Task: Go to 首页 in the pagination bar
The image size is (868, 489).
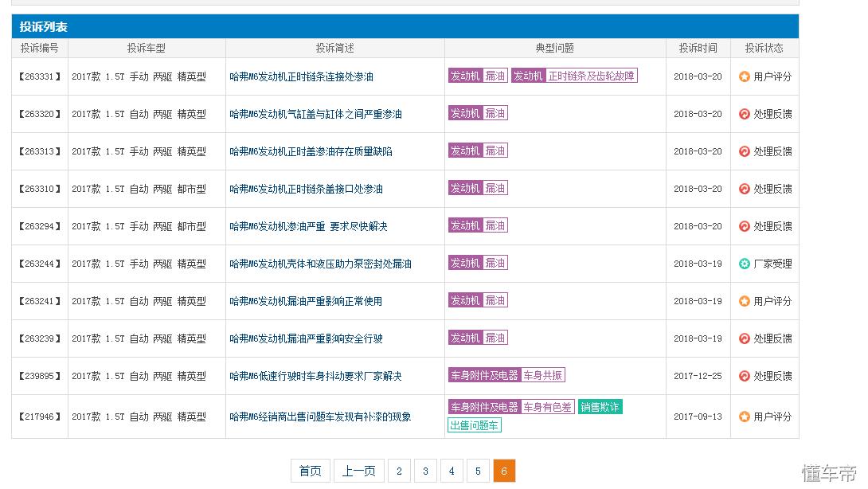Action: (x=310, y=471)
